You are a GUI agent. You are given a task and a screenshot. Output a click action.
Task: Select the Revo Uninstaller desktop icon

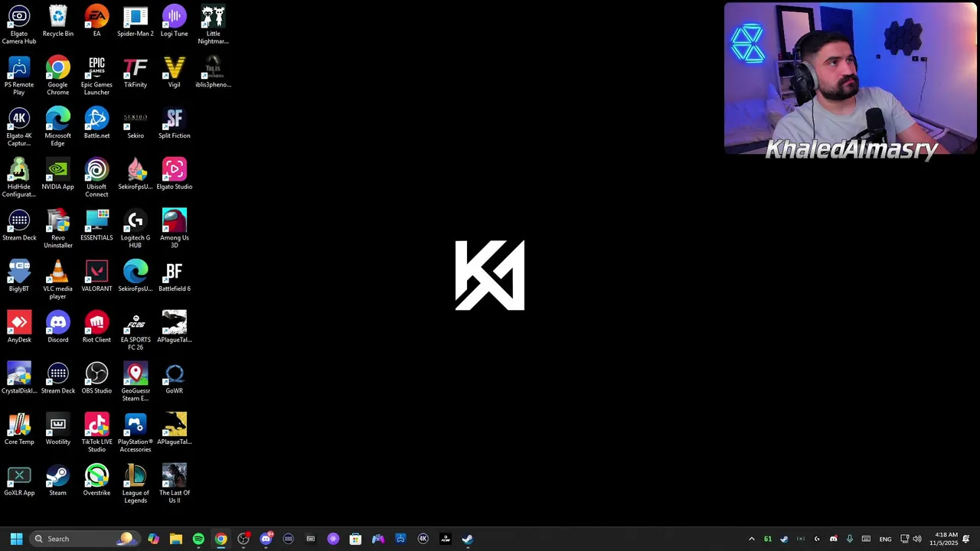point(58,229)
